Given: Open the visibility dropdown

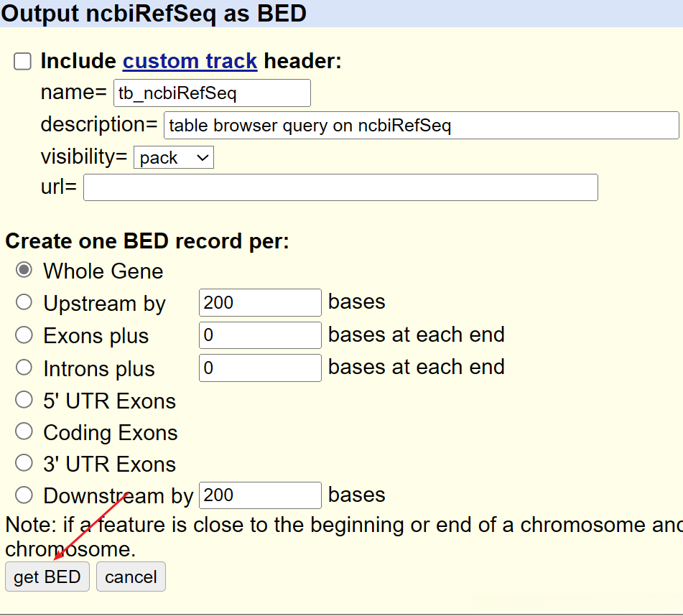Looking at the screenshot, I should pyautogui.click(x=174, y=158).
